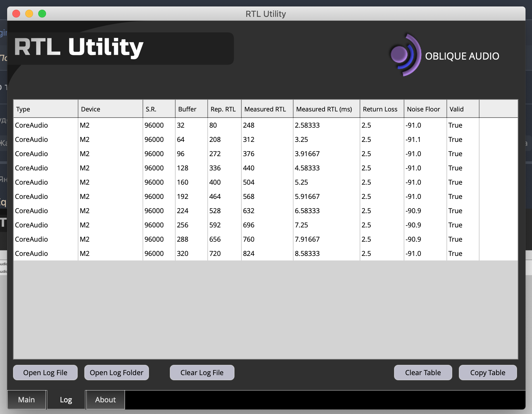Select buffer value 320 cell

point(191,253)
